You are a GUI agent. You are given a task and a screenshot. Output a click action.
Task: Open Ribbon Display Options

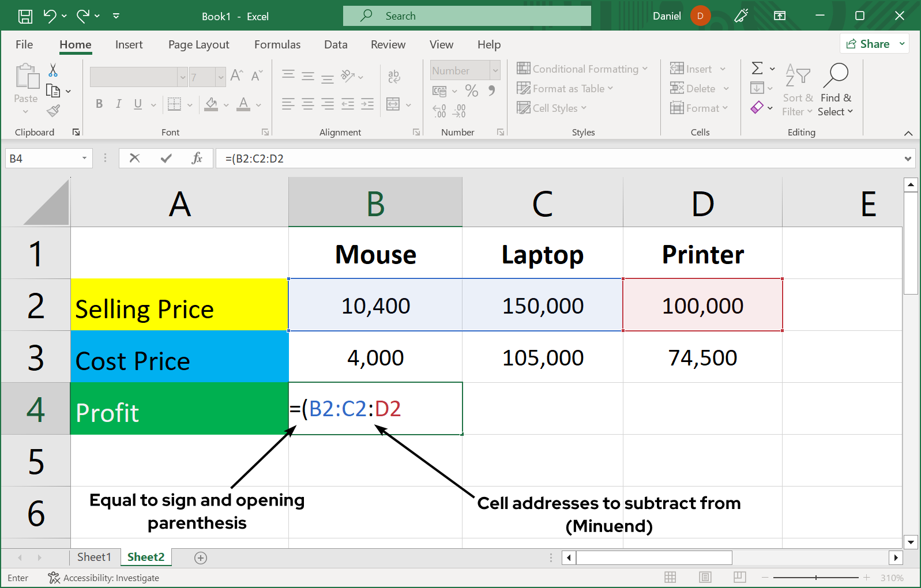click(780, 16)
